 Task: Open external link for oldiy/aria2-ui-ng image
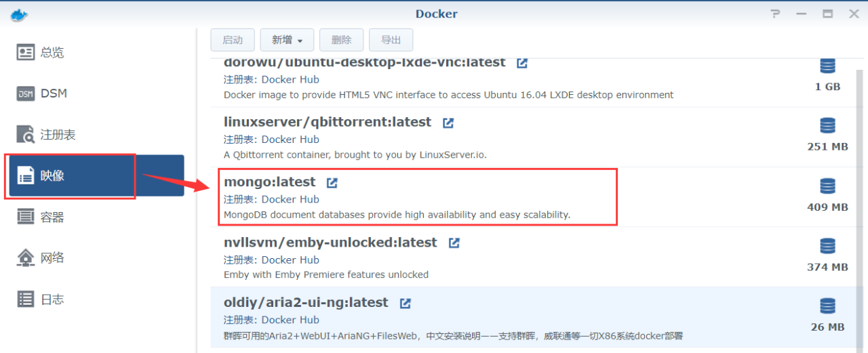coord(406,303)
